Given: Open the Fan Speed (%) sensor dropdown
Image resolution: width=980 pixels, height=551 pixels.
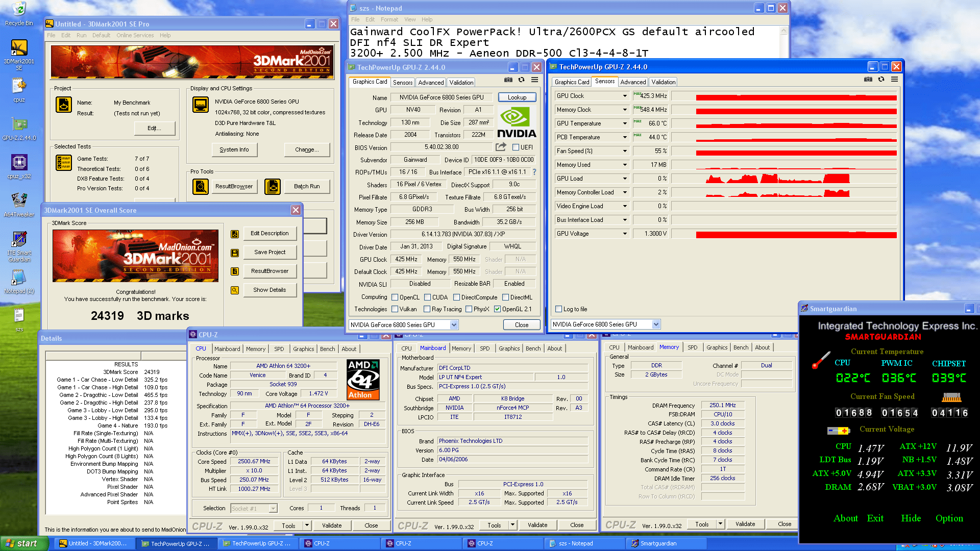Looking at the screenshot, I should point(625,151).
